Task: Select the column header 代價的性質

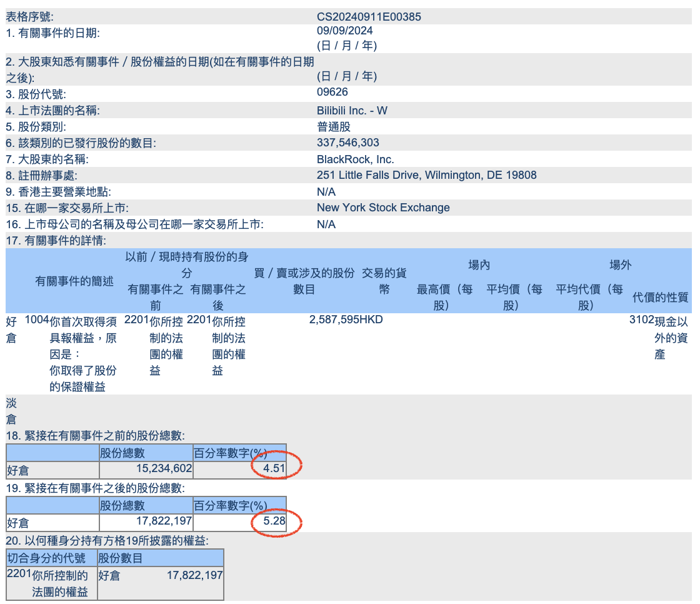Action: click(660, 297)
